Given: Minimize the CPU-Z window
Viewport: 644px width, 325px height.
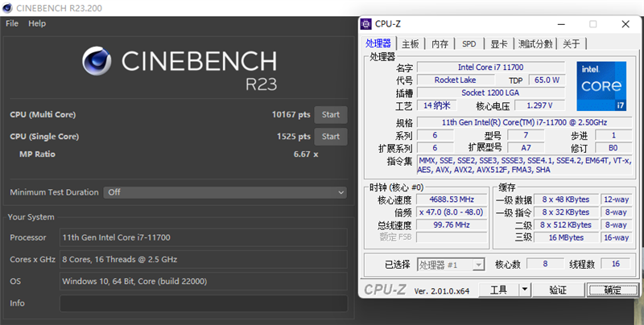Looking at the screenshot, I should 560,24.
